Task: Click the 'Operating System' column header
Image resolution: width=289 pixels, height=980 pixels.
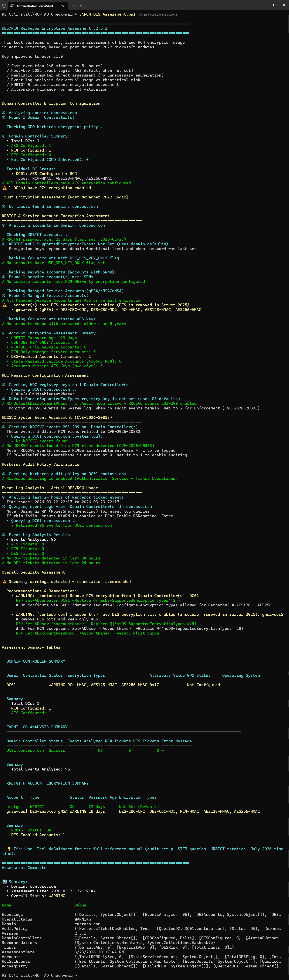Action: (241, 676)
